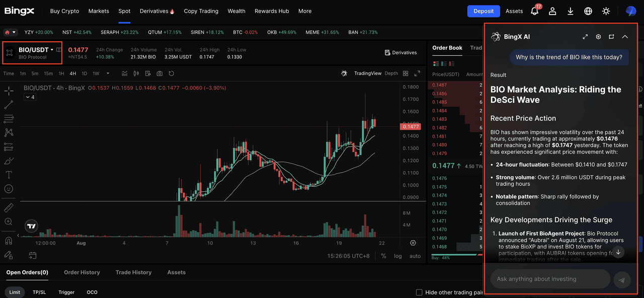The height and width of the screenshot is (298, 644).
Task: Start a new BingX AI chat
Action: click(611, 36)
